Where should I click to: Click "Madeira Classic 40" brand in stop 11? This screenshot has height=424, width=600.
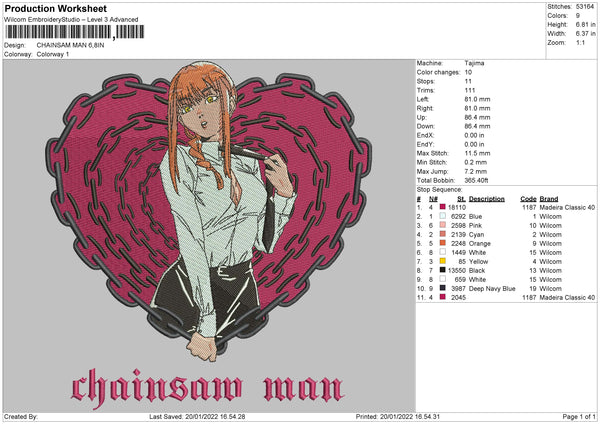(567, 297)
